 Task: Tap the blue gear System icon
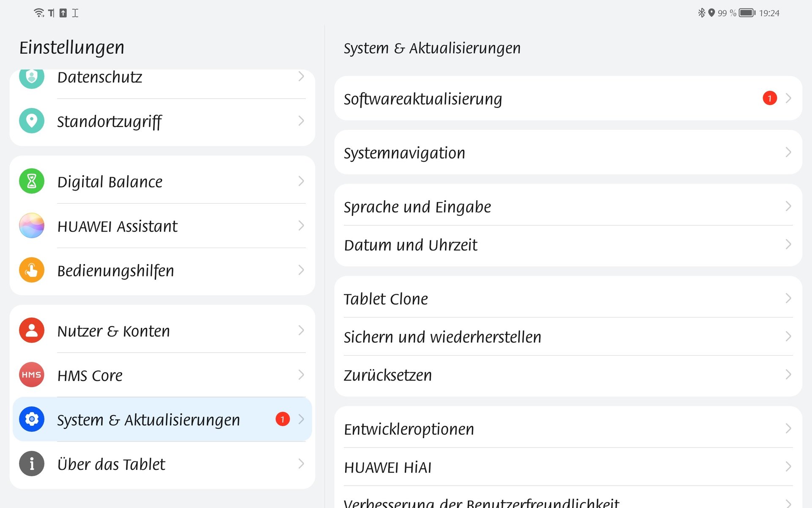tap(32, 419)
